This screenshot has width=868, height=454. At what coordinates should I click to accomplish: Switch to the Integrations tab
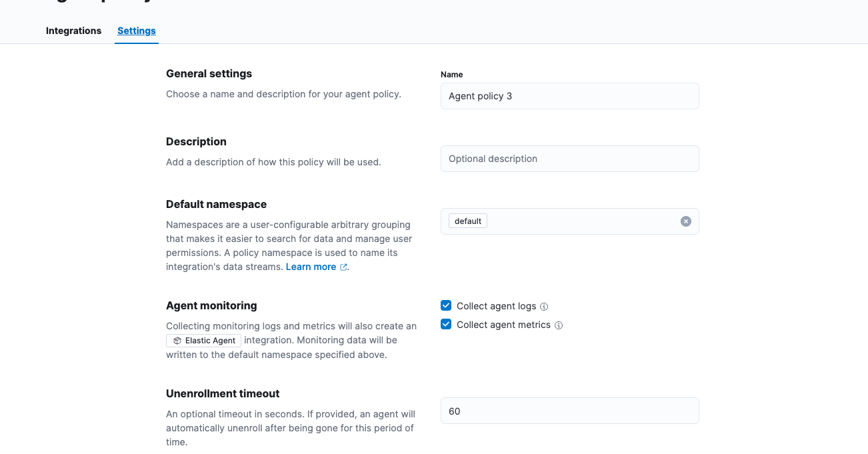point(73,31)
